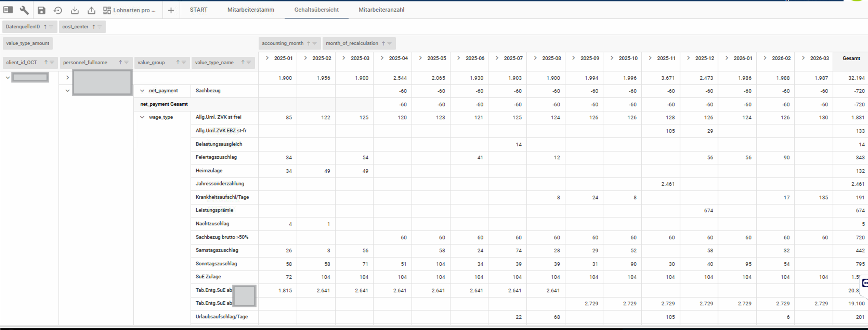Click the 19.100 total cell
The height and width of the screenshot is (330, 868).
[x=856, y=303]
